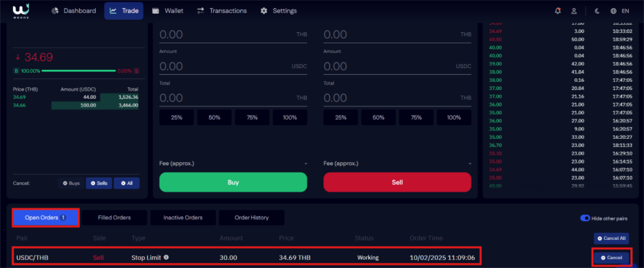Screen dimensions: 644x268
Task: Click the 34.69 THB order price
Action: click(294, 258)
